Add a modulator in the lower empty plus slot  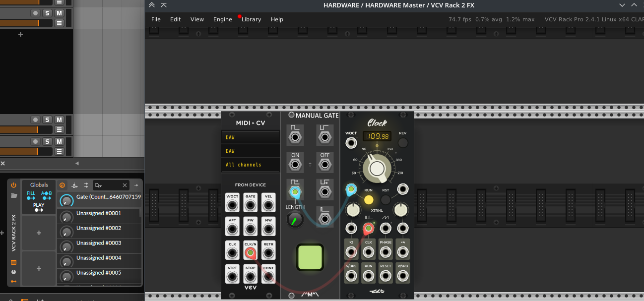click(x=39, y=268)
